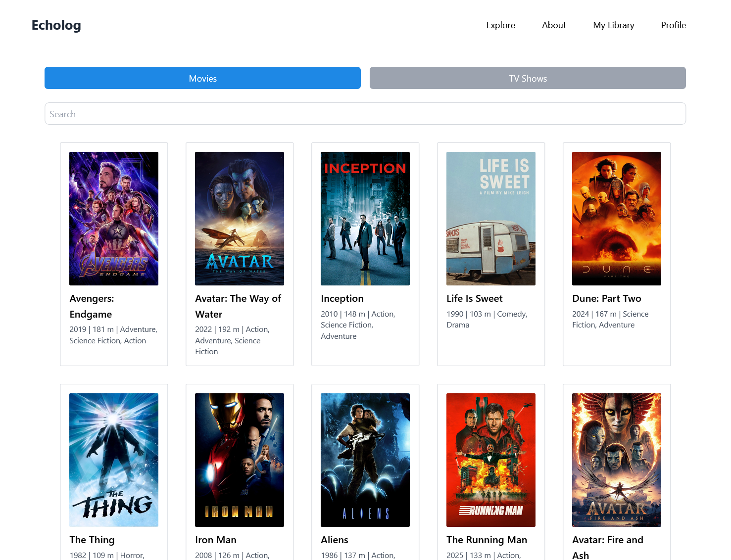
Task: Click the Echolog logo
Action: pyautogui.click(x=56, y=25)
